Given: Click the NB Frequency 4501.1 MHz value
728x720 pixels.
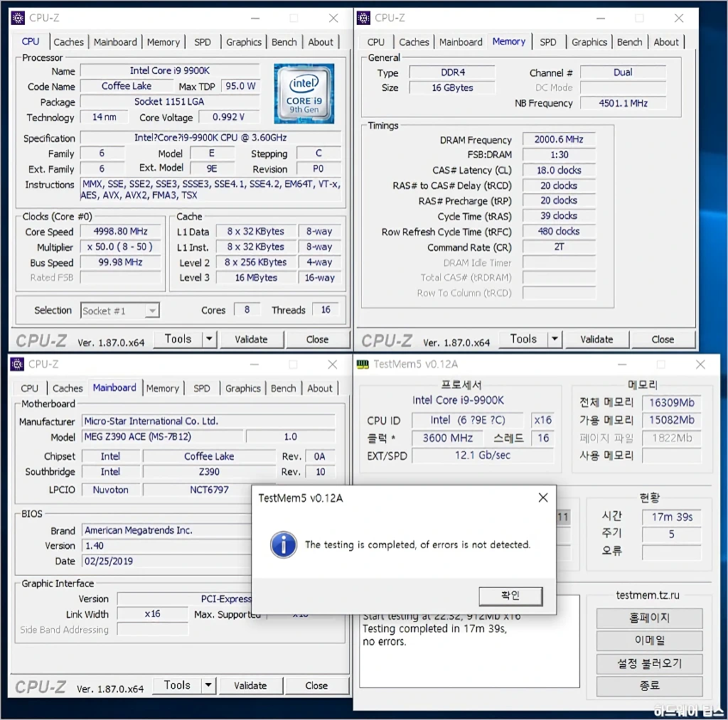Looking at the screenshot, I should (x=623, y=103).
